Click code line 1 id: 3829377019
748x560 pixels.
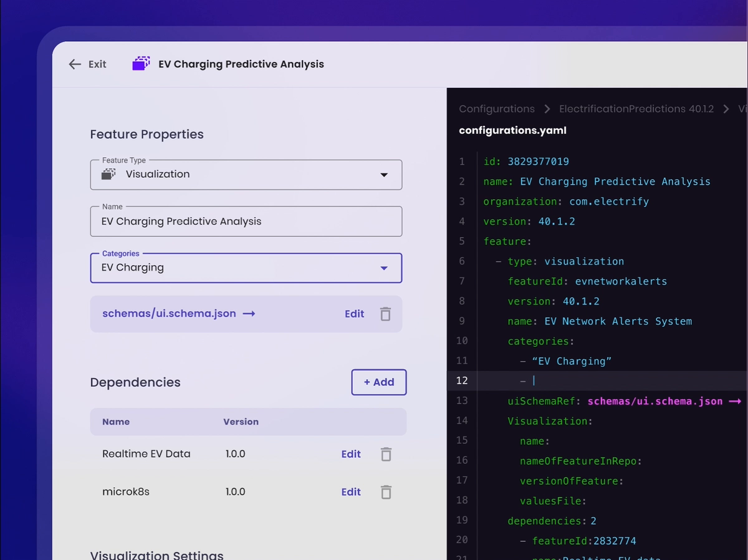tap(526, 162)
